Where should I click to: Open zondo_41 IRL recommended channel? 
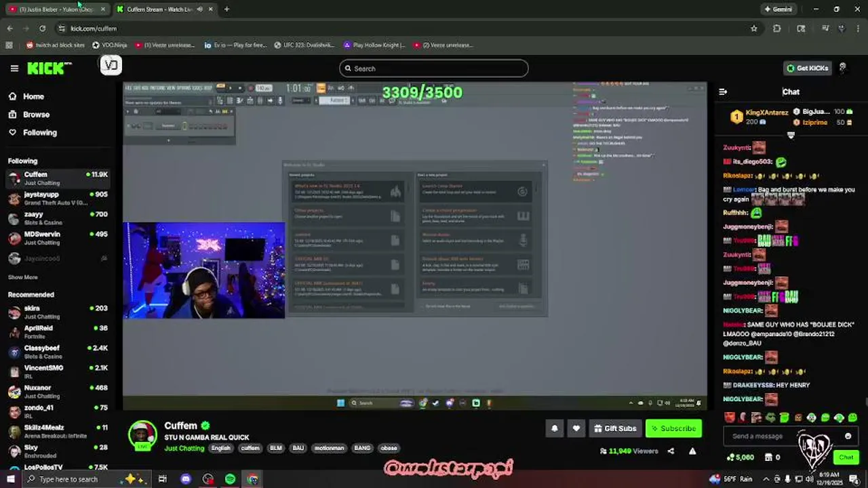pyautogui.click(x=58, y=411)
